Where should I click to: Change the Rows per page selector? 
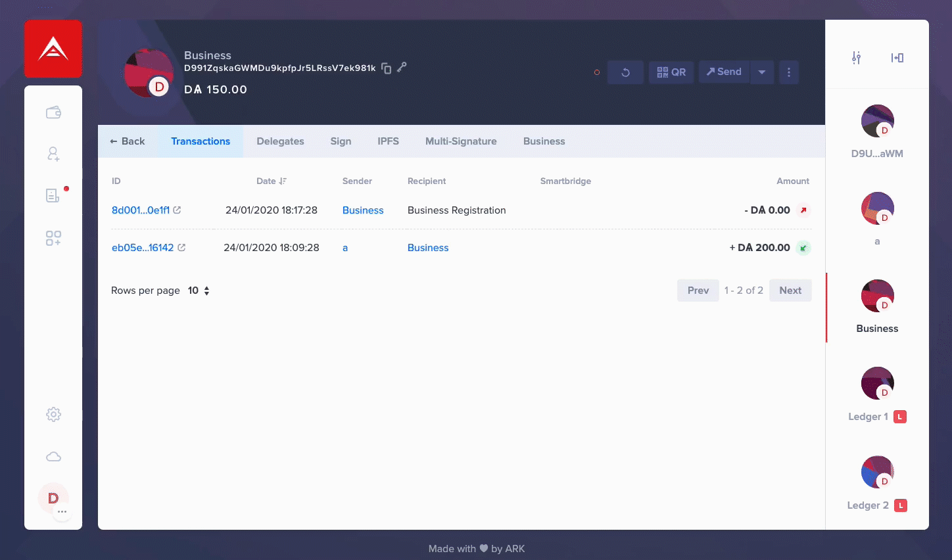199,291
